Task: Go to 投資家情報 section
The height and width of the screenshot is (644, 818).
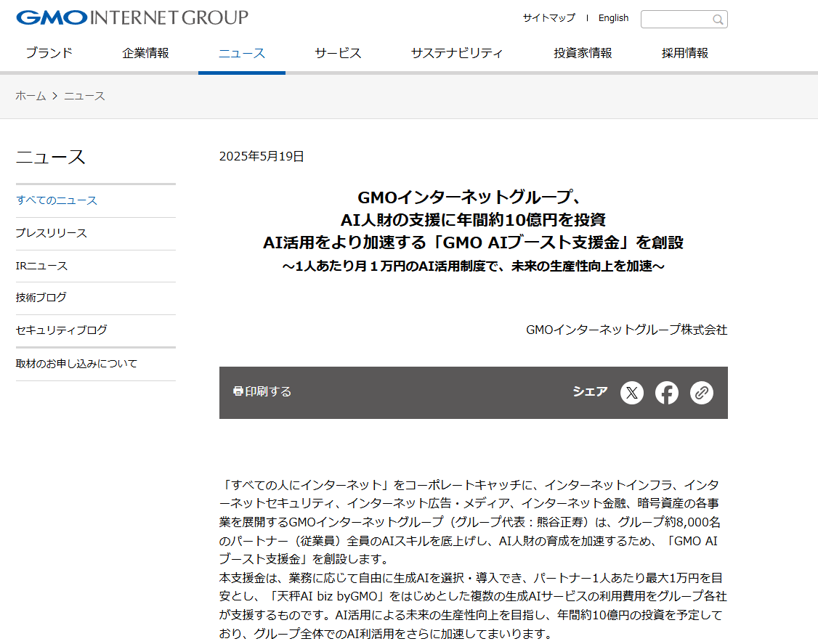Action: tap(583, 53)
